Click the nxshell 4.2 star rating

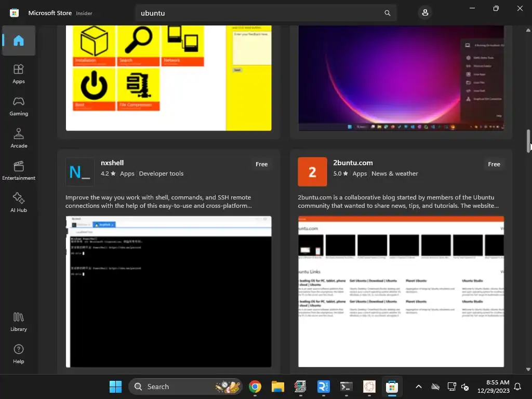pyautogui.click(x=108, y=174)
